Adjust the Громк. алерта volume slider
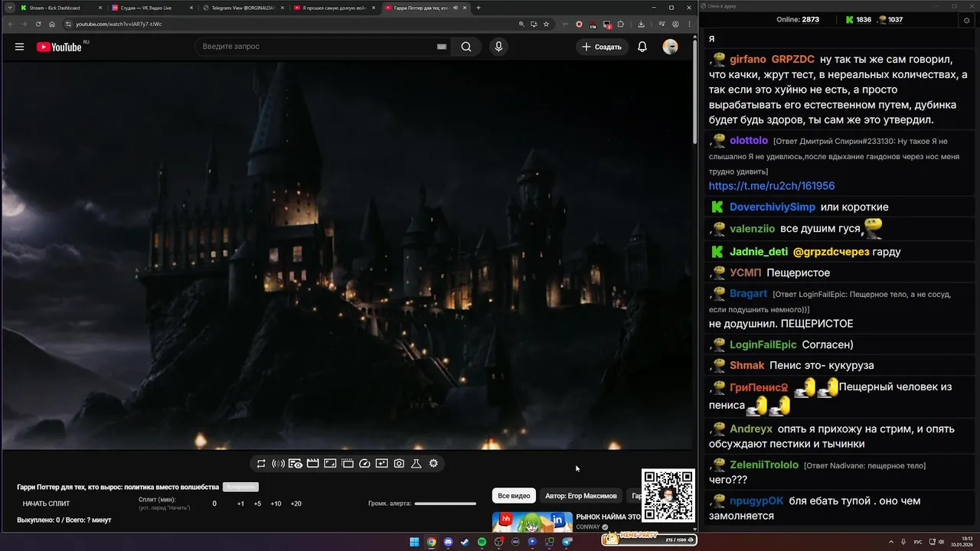Viewport: 980px width, 551px height. pos(446,504)
